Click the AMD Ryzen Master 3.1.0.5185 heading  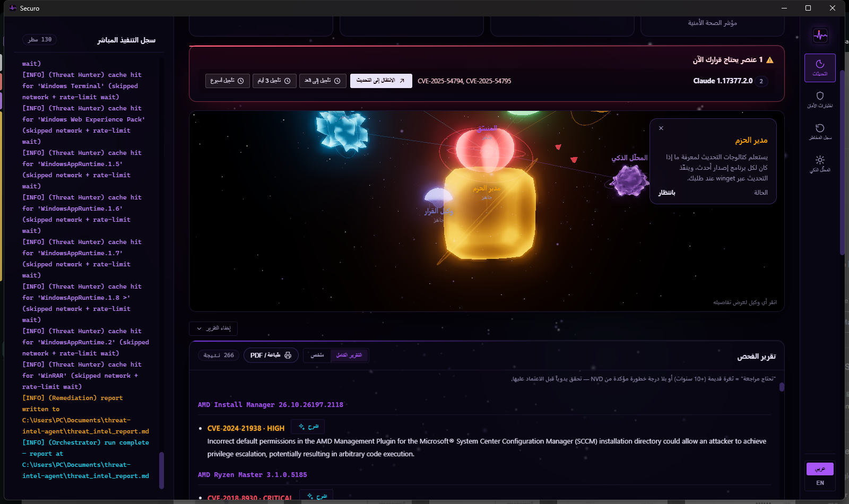(x=253, y=475)
